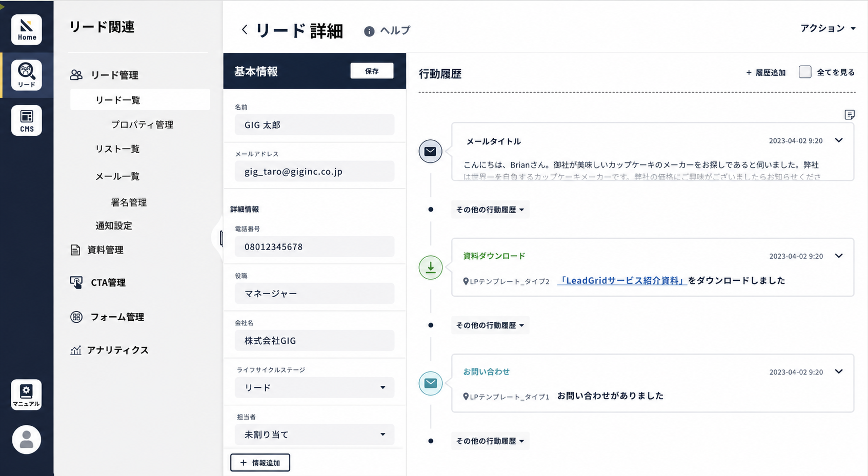Expand the 資料ダウンロード activity entry

pos(839,256)
